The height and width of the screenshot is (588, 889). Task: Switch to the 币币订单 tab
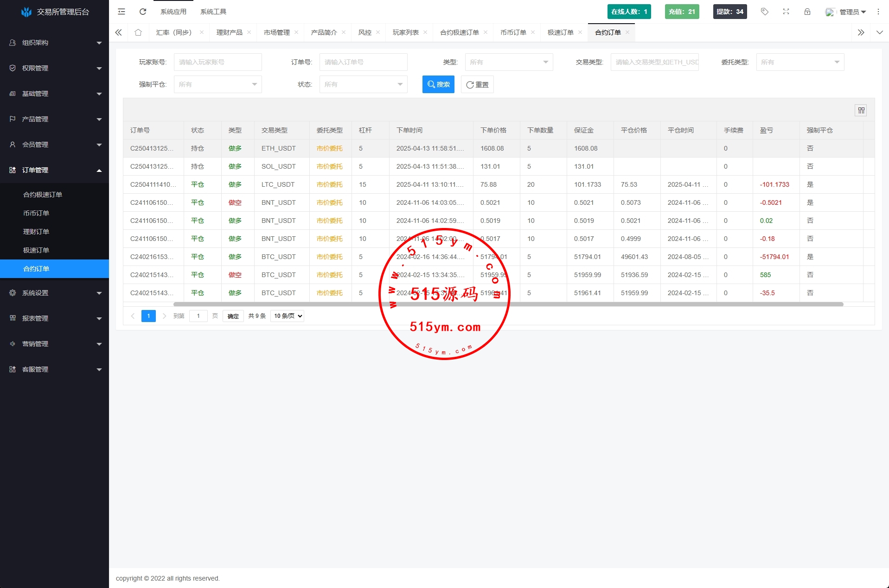tap(513, 32)
